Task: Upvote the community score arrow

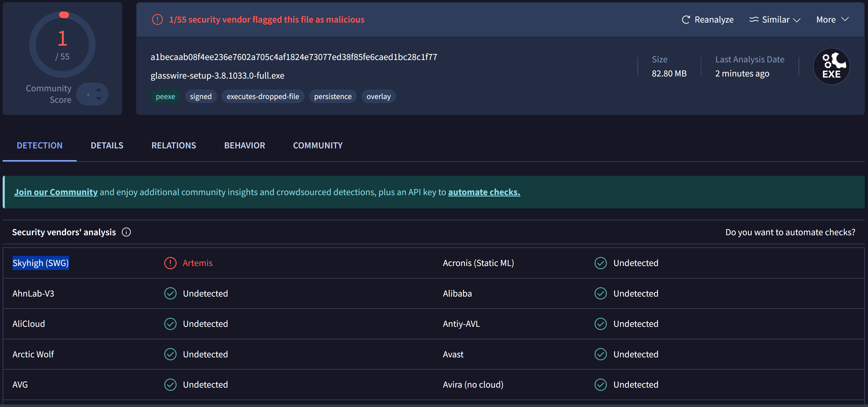Action: [99, 90]
